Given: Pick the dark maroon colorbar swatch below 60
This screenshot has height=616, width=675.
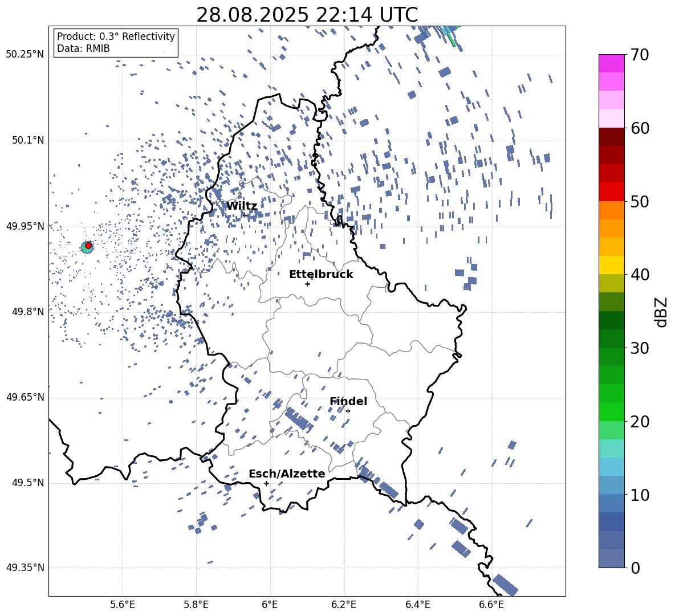Looking at the screenshot, I should tap(611, 137).
